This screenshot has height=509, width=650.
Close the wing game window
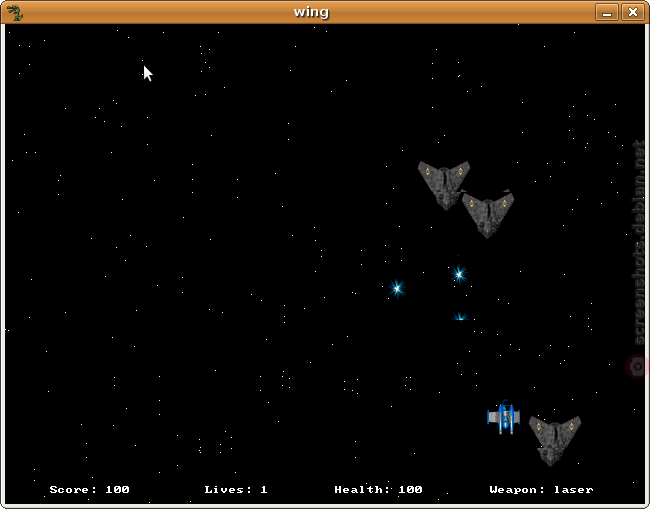[x=633, y=12]
